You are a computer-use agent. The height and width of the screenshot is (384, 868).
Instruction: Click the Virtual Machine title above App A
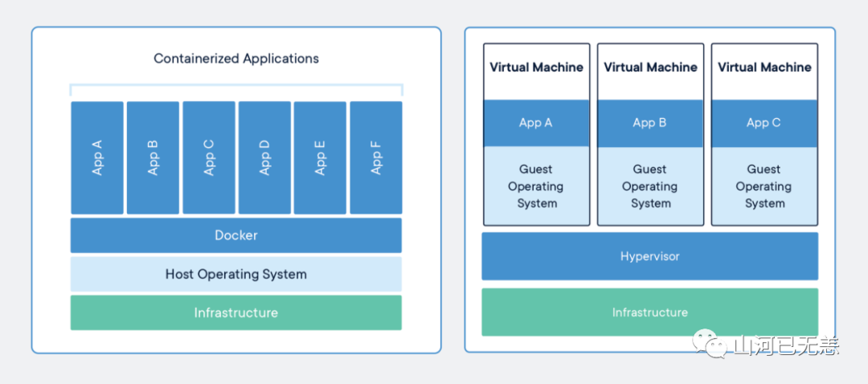tap(536, 67)
